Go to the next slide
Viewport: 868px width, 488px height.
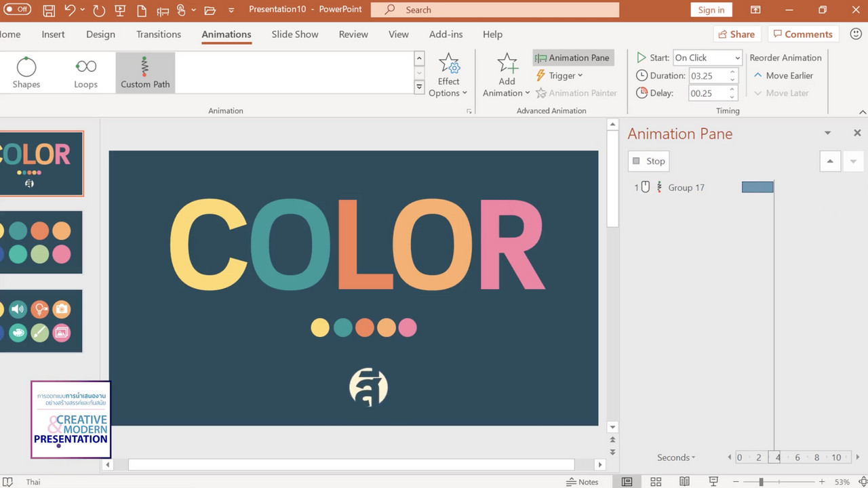click(x=612, y=452)
